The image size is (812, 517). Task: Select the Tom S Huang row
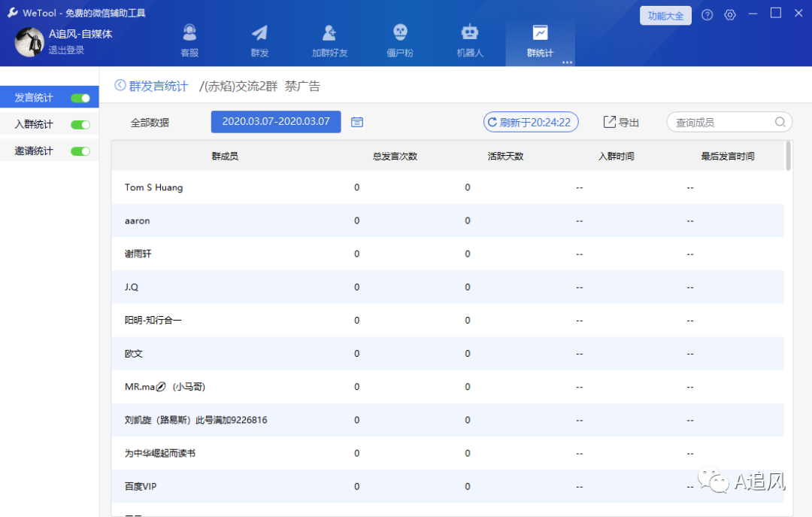[447, 187]
